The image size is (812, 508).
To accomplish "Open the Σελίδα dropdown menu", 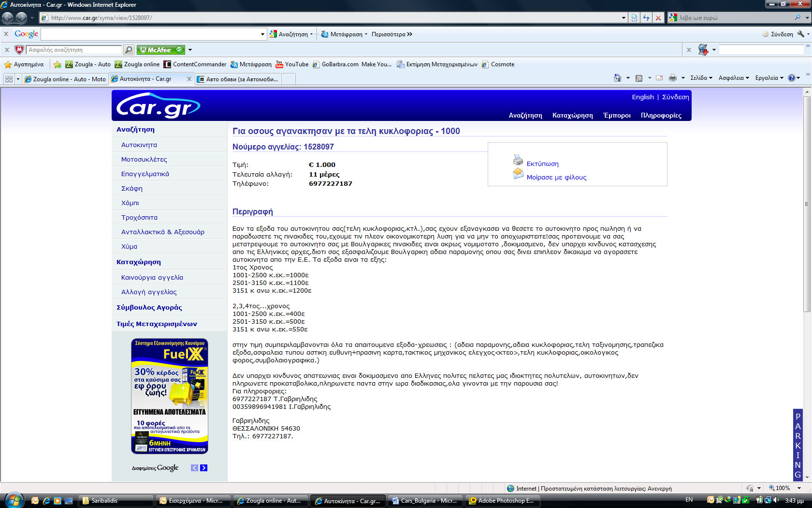I will pos(701,78).
